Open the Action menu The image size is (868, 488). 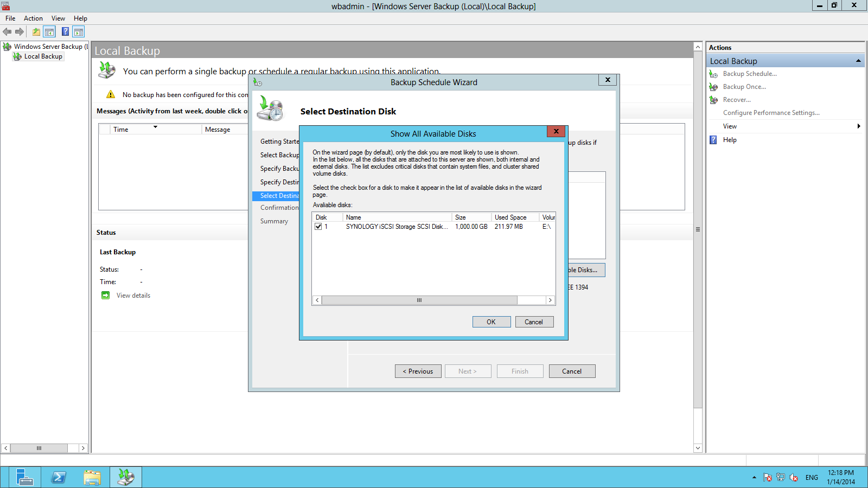tap(33, 18)
